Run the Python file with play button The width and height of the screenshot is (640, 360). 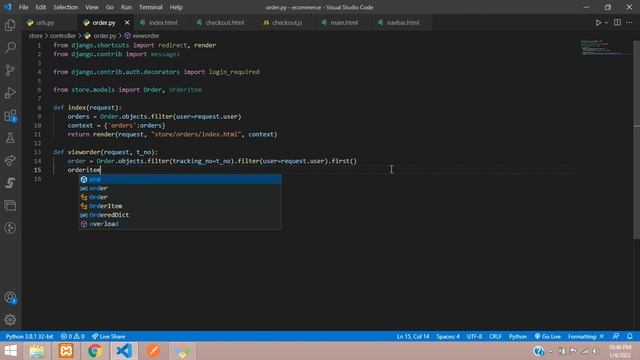click(x=598, y=22)
